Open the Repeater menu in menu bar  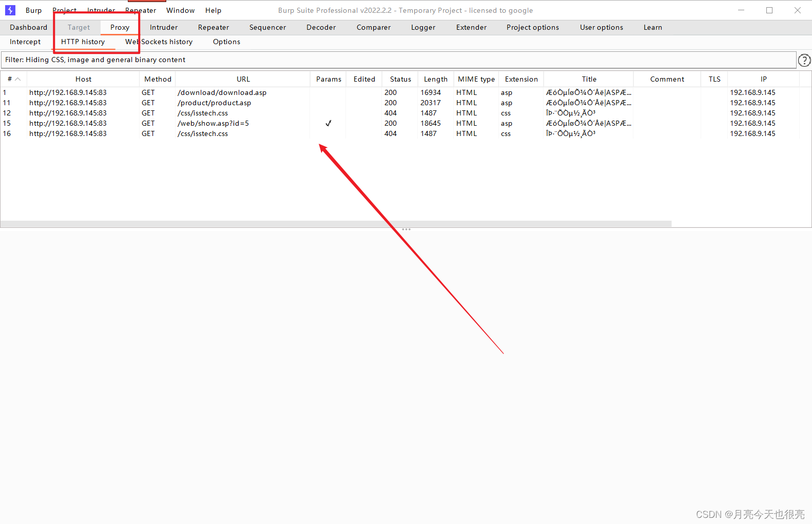tap(141, 10)
